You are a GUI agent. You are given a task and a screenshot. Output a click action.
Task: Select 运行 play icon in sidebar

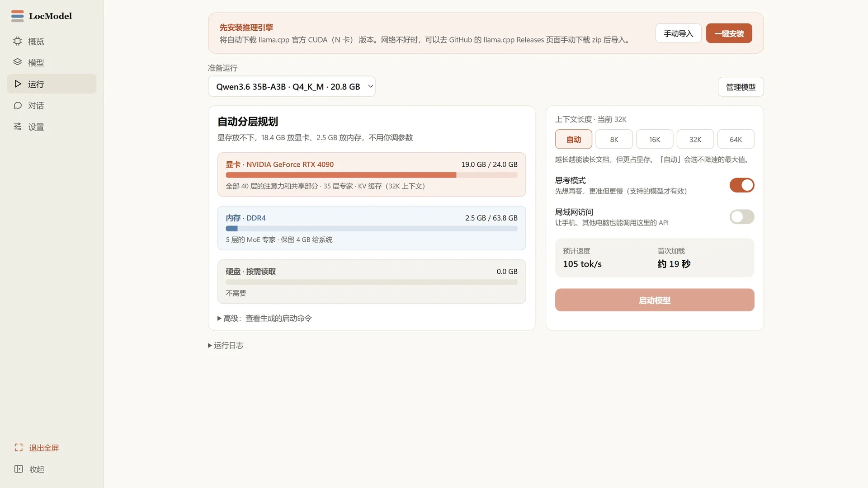18,84
